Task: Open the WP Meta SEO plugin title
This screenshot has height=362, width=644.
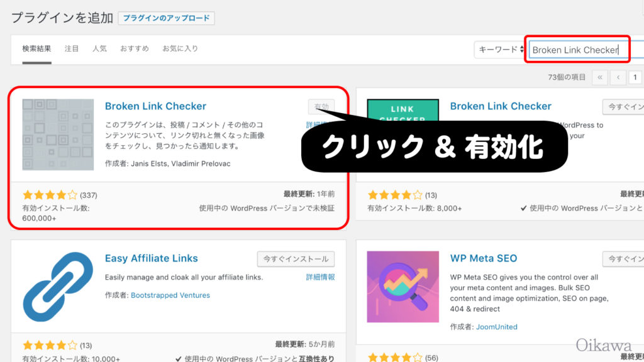Action: [484, 258]
